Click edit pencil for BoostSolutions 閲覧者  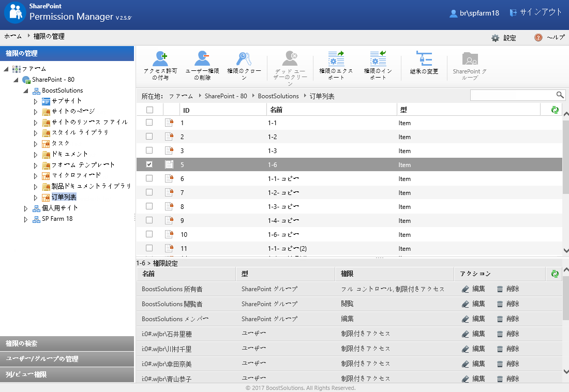(x=465, y=304)
